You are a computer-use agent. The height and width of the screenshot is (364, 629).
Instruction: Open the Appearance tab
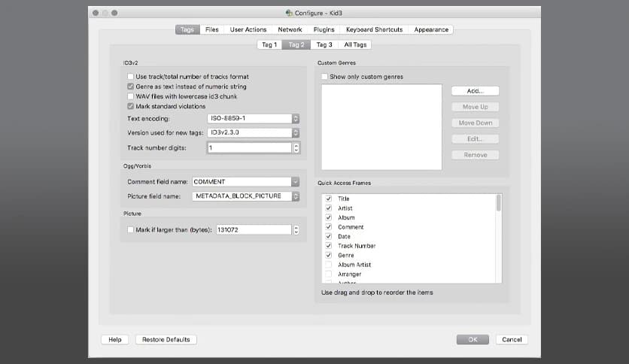click(x=431, y=29)
